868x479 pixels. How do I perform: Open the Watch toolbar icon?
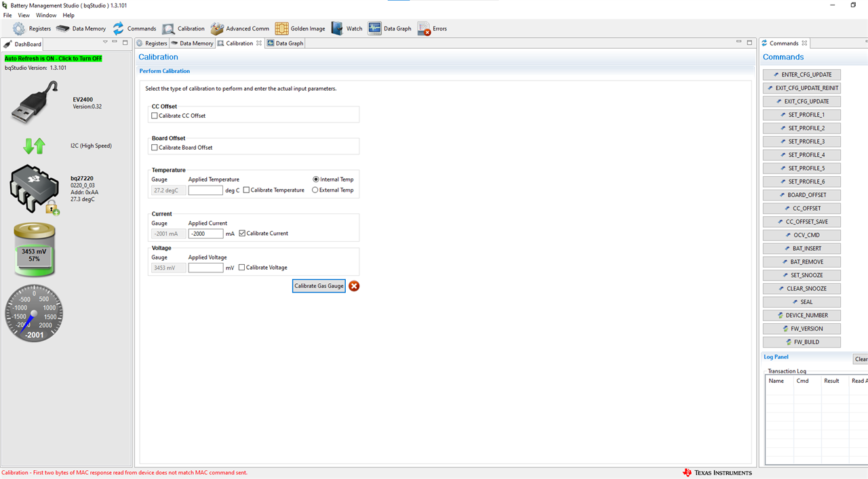coord(337,28)
